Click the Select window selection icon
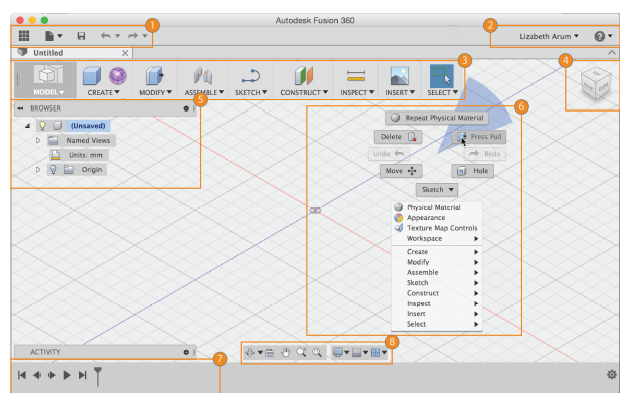The height and width of the screenshot is (403, 630). coord(442,76)
